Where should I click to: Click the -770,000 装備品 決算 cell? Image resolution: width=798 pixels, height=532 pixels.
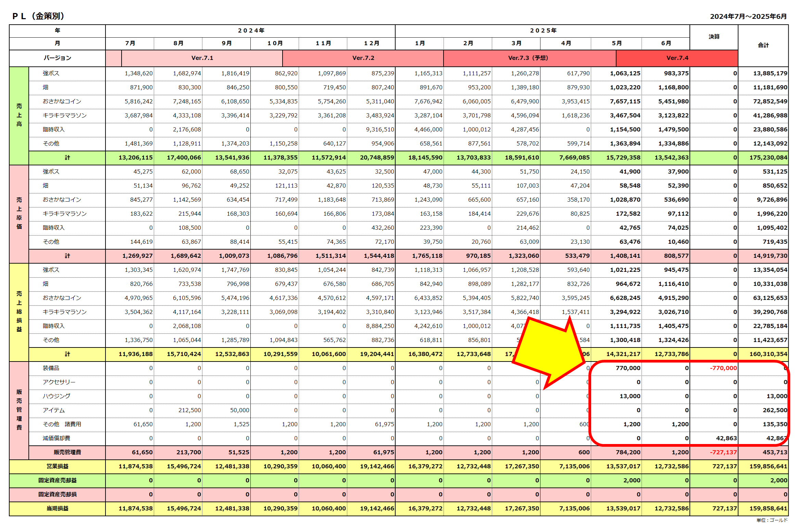[x=723, y=368]
